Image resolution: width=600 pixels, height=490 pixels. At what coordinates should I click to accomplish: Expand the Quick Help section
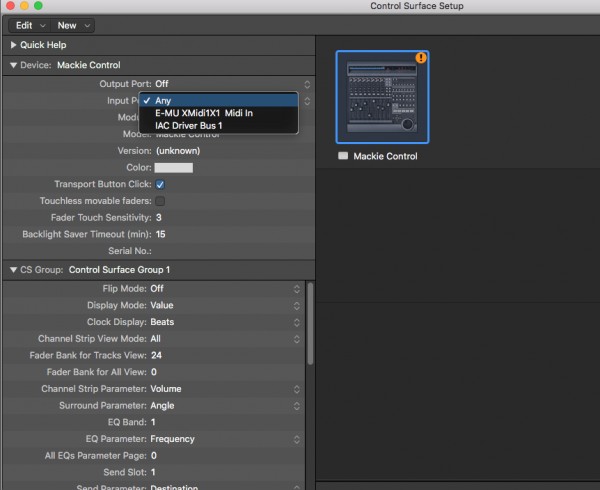pos(13,45)
